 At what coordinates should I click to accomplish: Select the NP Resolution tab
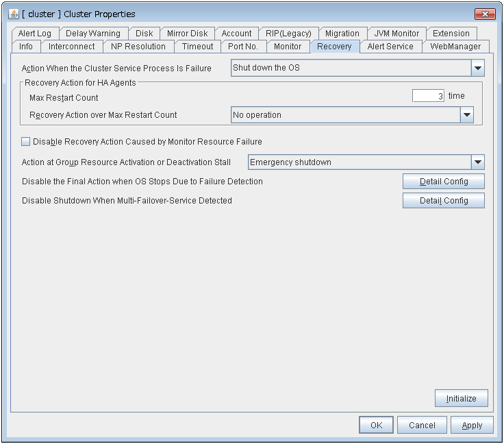(138, 47)
